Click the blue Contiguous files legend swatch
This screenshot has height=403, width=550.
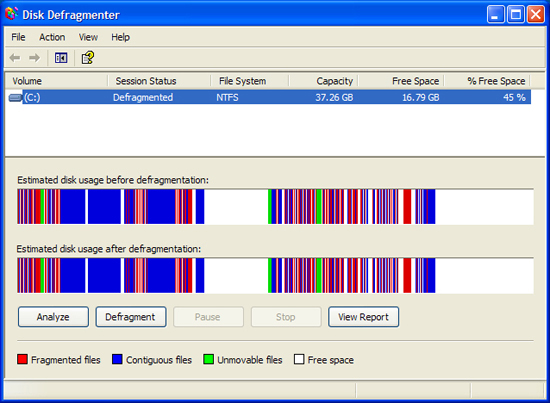click(x=117, y=359)
